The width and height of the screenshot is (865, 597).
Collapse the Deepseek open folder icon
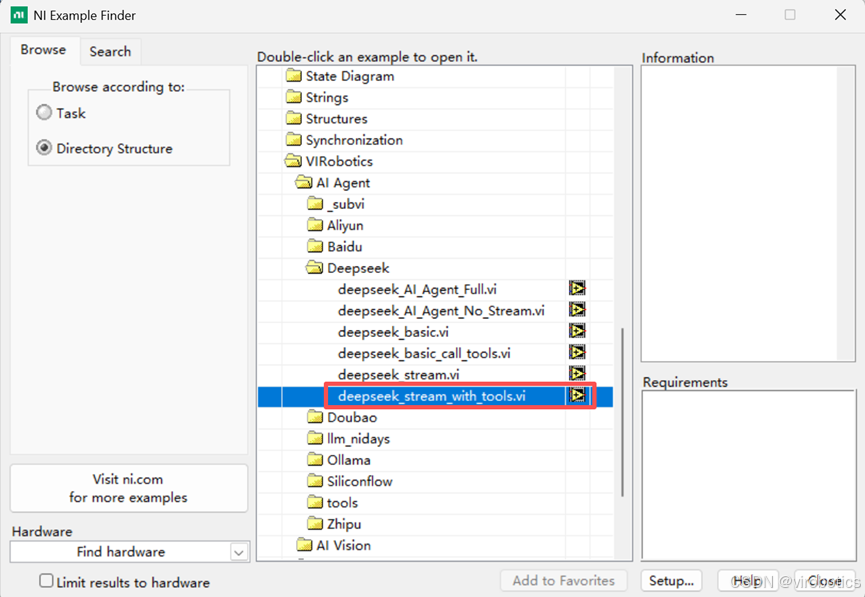point(314,268)
